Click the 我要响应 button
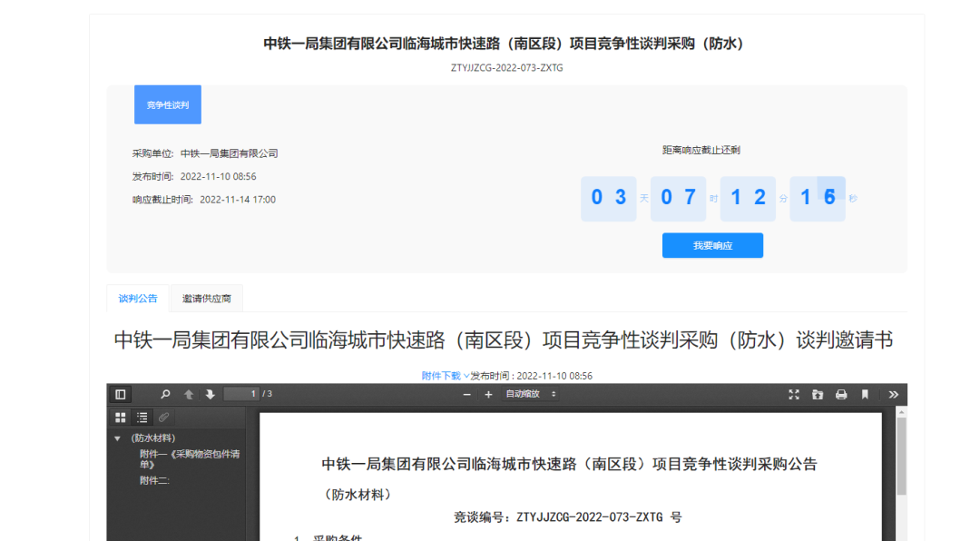The image size is (980, 541). (712, 245)
